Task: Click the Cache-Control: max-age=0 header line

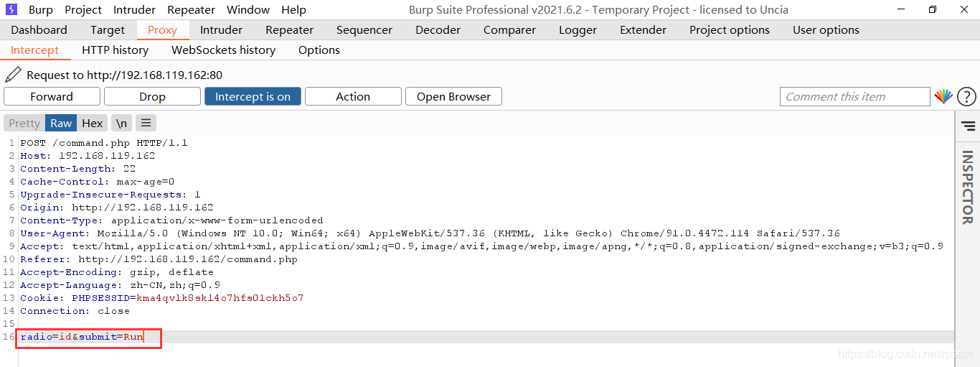Action: [97, 182]
